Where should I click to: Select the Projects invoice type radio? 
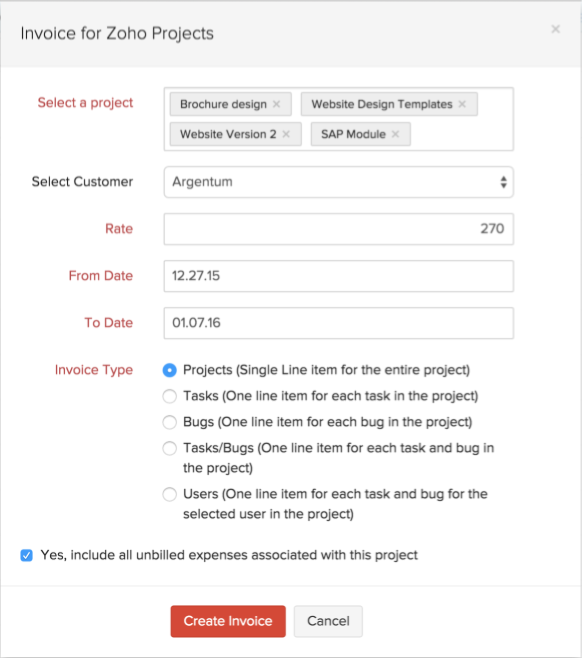170,370
